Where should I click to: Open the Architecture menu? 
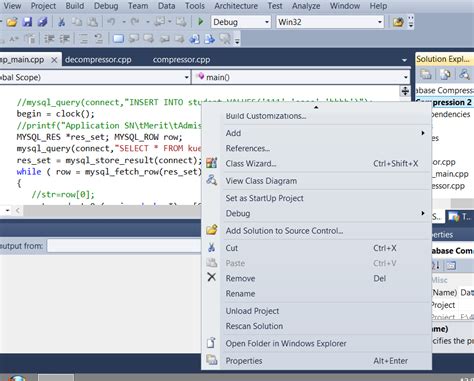coord(236,6)
